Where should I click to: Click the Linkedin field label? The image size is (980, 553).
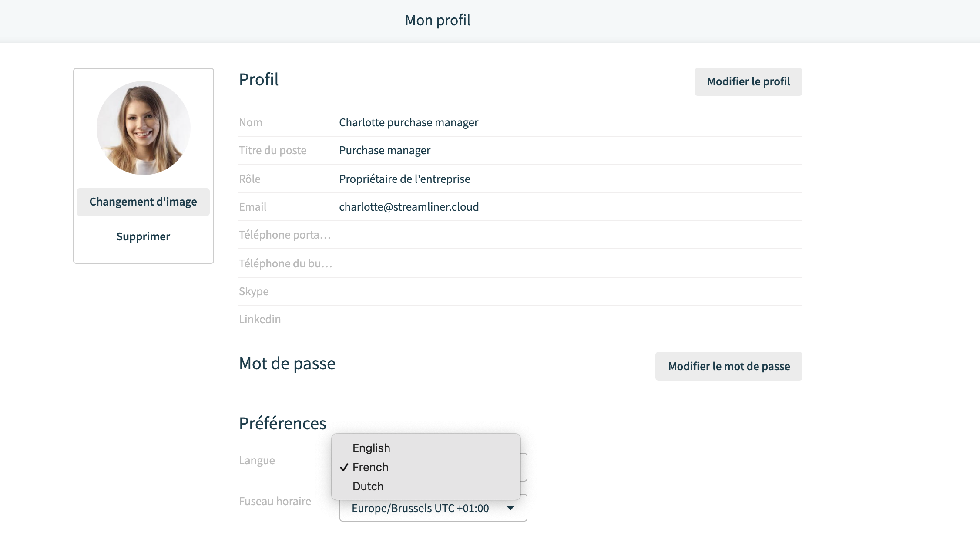(260, 319)
